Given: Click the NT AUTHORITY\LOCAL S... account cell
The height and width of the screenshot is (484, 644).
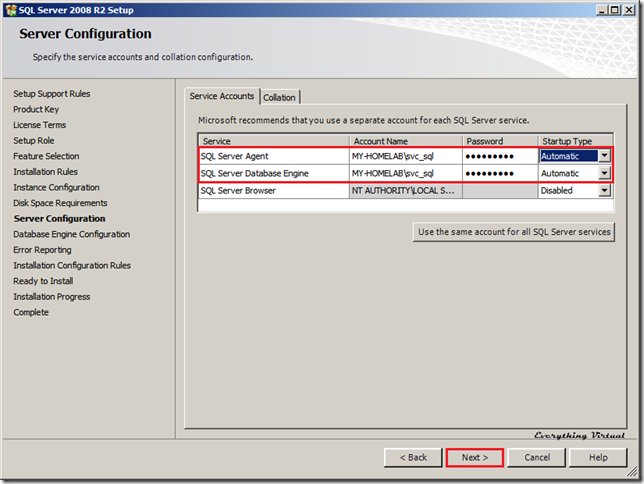Looking at the screenshot, I should point(406,191).
